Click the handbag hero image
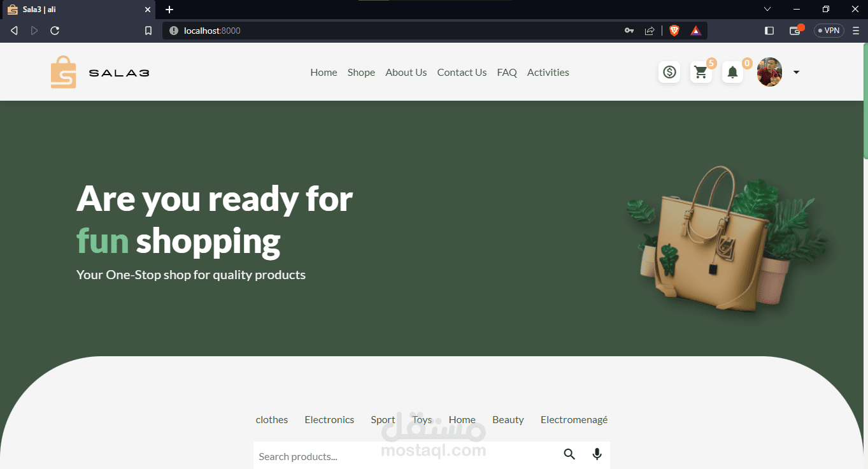868x469 pixels. tap(727, 242)
